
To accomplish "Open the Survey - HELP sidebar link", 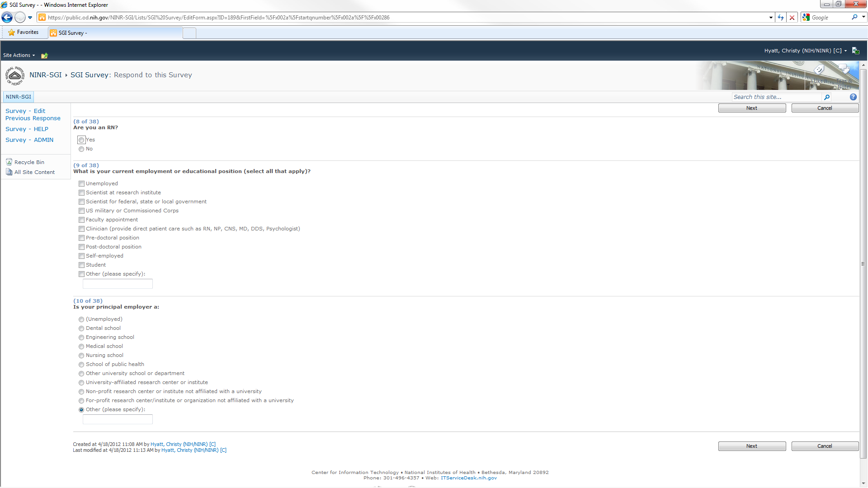I will click(27, 129).
